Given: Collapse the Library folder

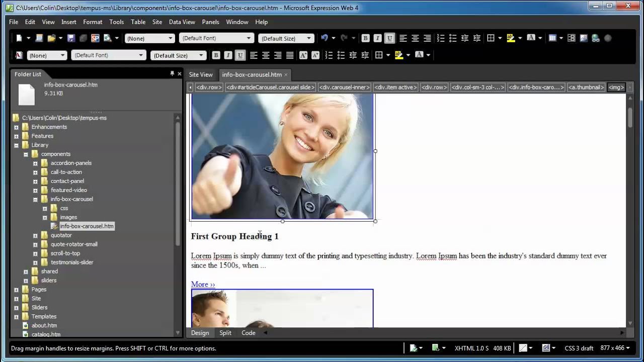Looking at the screenshot, I should tap(16, 145).
